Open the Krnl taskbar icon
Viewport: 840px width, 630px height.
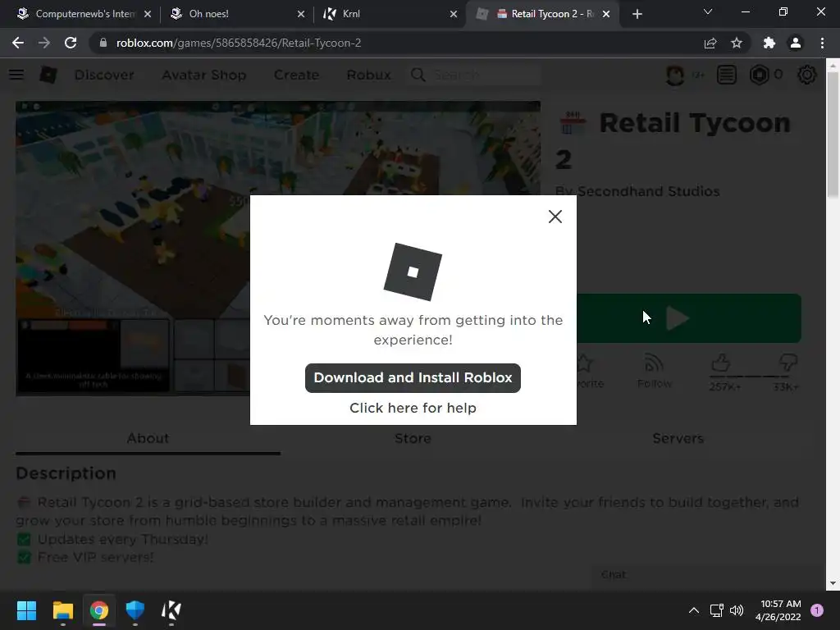click(171, 610)
